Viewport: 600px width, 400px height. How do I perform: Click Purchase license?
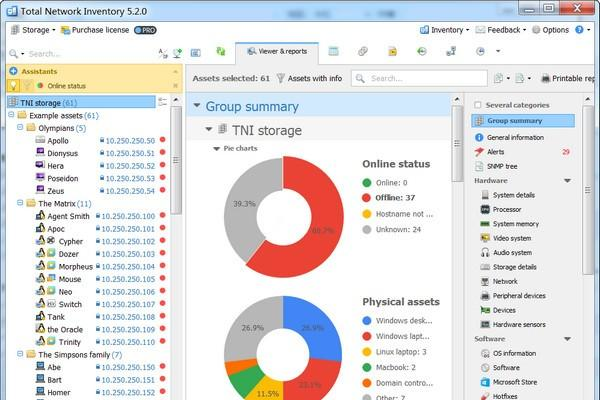click(x=95, y=30)
